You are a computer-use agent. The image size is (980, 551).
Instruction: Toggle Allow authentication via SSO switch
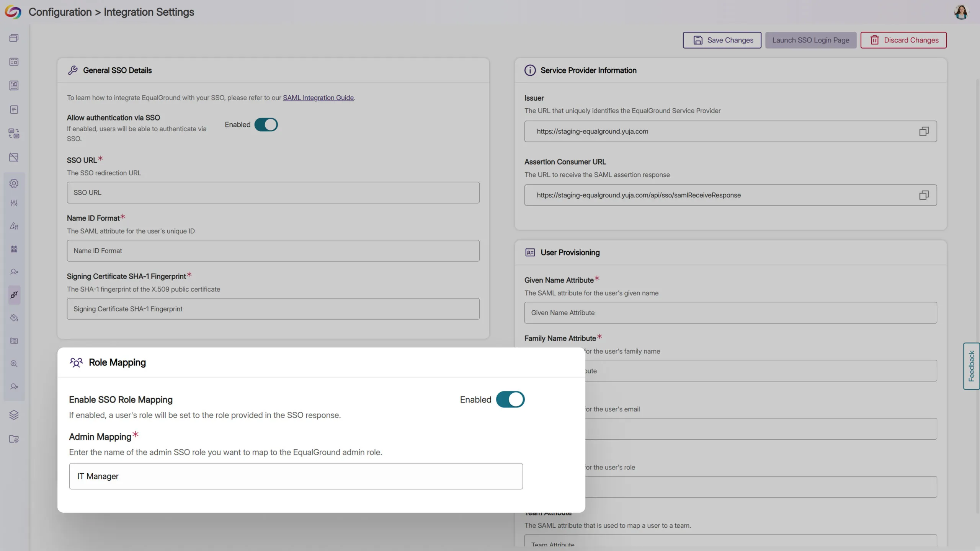266,125
